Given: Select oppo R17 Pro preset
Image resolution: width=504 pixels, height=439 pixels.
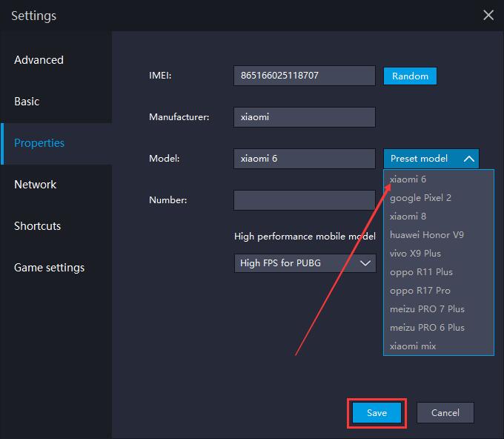Looking at the screenshot, I should pyautogui.click(x=439, y=291).
